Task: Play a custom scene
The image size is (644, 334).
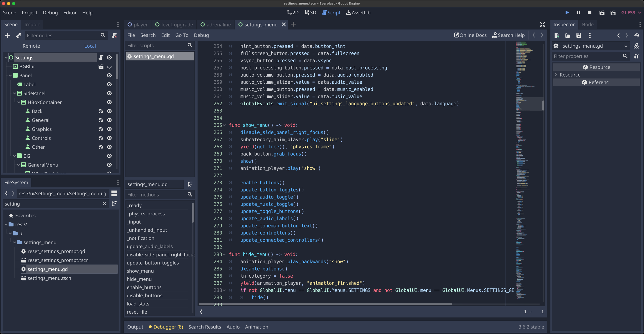Action: [x=613, y=13]
